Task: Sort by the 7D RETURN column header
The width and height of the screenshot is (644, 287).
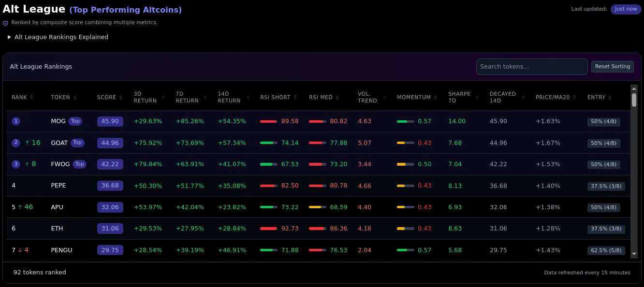Action: tap(190, 98)
